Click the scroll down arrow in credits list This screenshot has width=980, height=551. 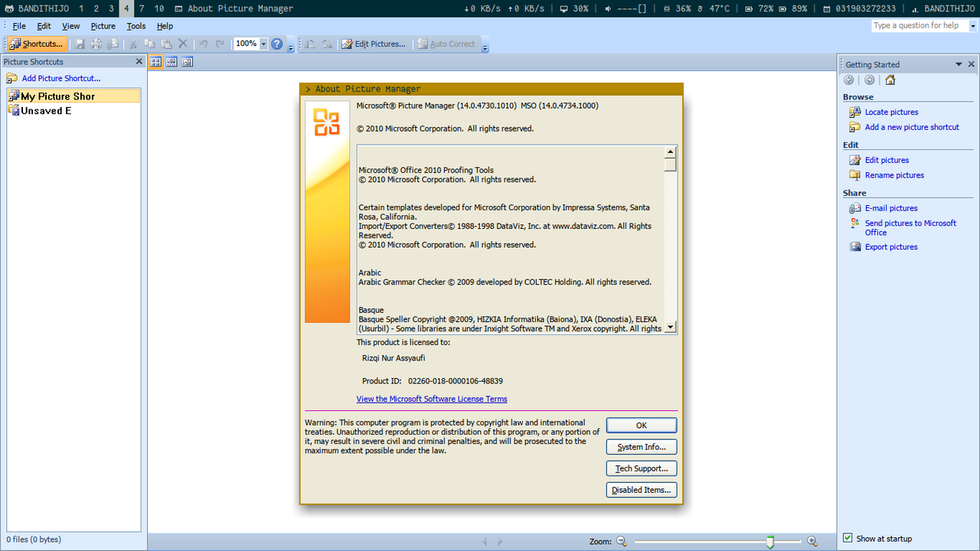click(x=671, y=328)
